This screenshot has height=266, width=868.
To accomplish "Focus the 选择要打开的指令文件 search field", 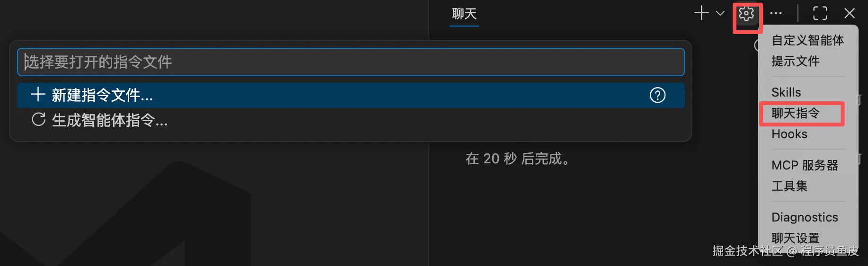I will 351,62.
